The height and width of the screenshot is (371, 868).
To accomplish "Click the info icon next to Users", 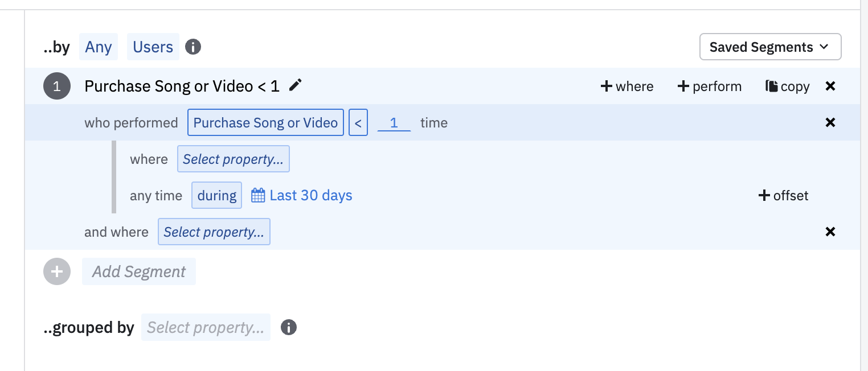I will click(x=193, y=47).
